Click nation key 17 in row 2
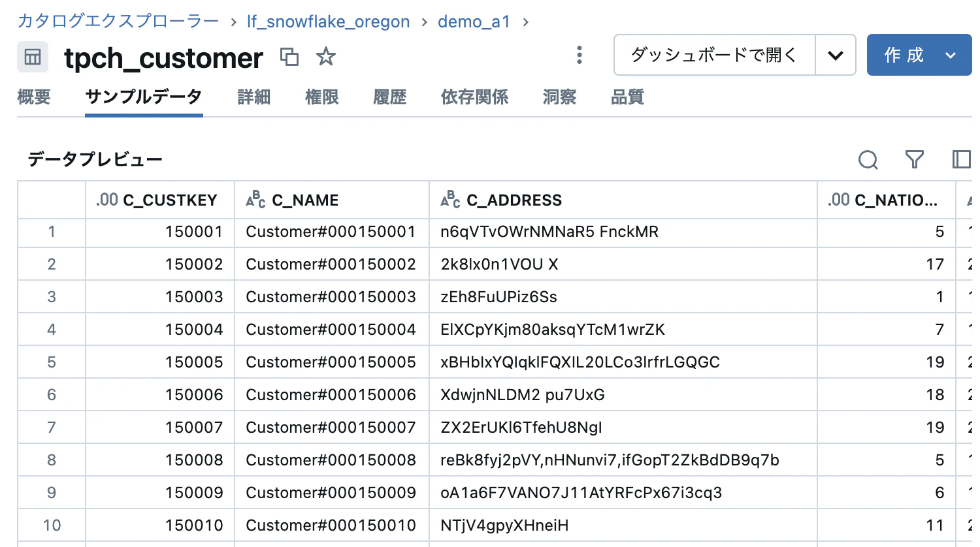The image size is (980, 547). 935,264
